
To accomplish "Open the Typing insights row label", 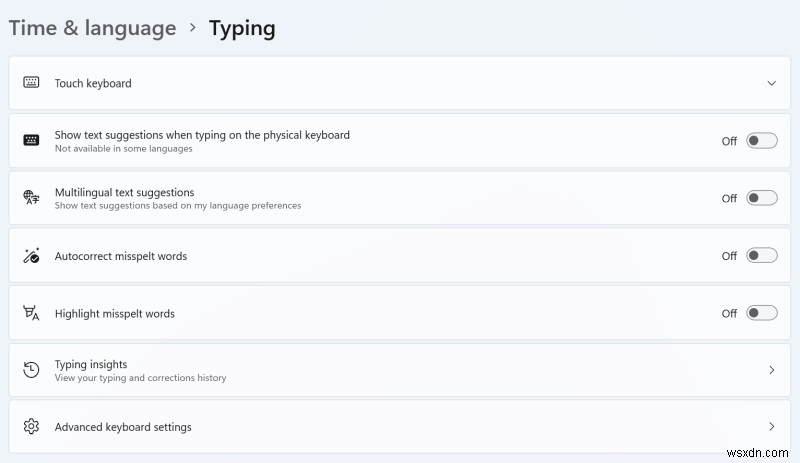I will point(91,364).
